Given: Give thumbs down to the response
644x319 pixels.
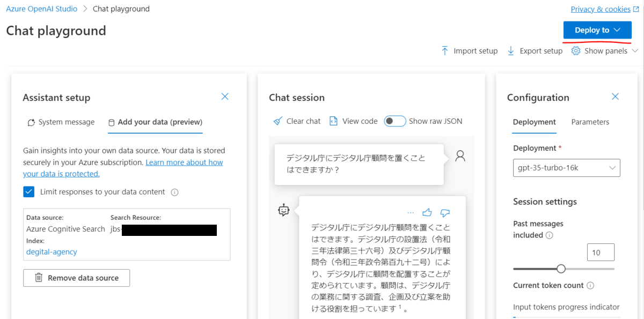Looking at the screenshot, I should [x=445, y=212].
